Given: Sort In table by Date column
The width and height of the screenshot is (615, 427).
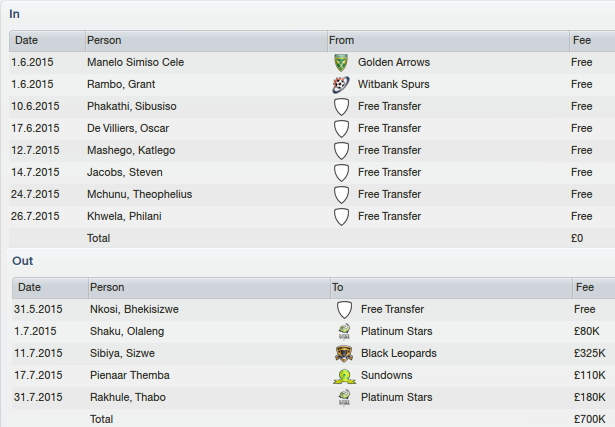Looking at the screenshot, I should tap(47, 41).
